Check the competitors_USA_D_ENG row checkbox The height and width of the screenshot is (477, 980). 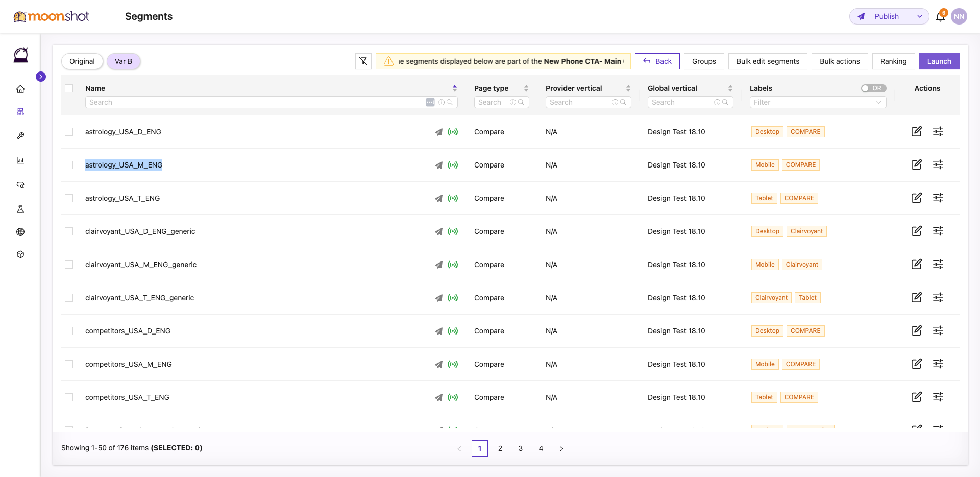click(69, 331)
